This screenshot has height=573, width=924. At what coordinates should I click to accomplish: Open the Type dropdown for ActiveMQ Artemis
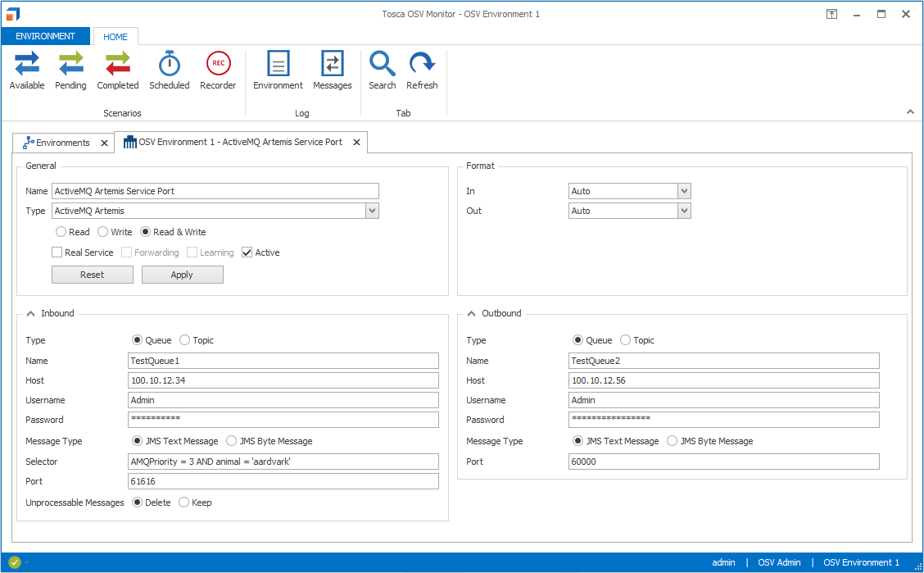click(373, 211)
